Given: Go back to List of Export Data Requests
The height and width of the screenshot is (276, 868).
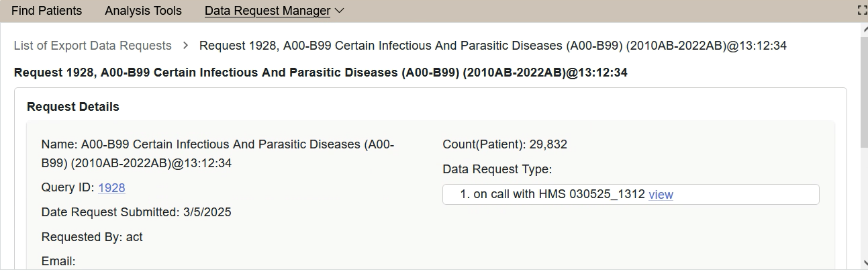Looking at the screenshot, I should [93, 46].
